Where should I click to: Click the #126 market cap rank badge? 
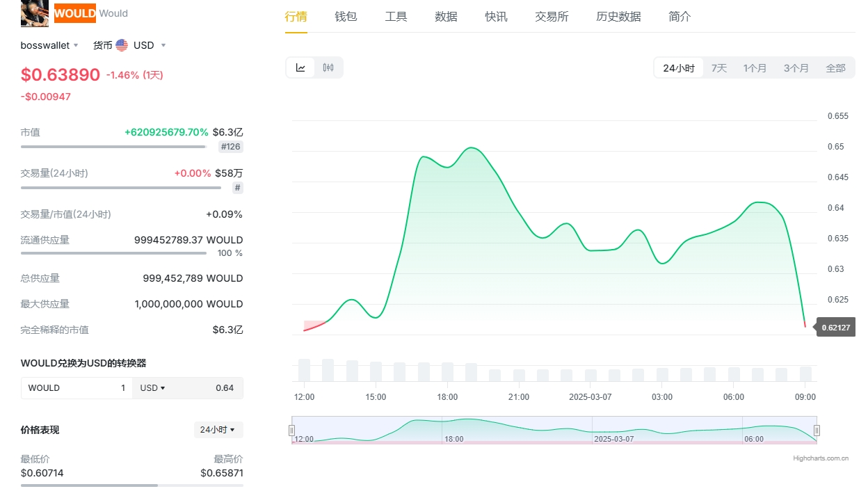231,147
